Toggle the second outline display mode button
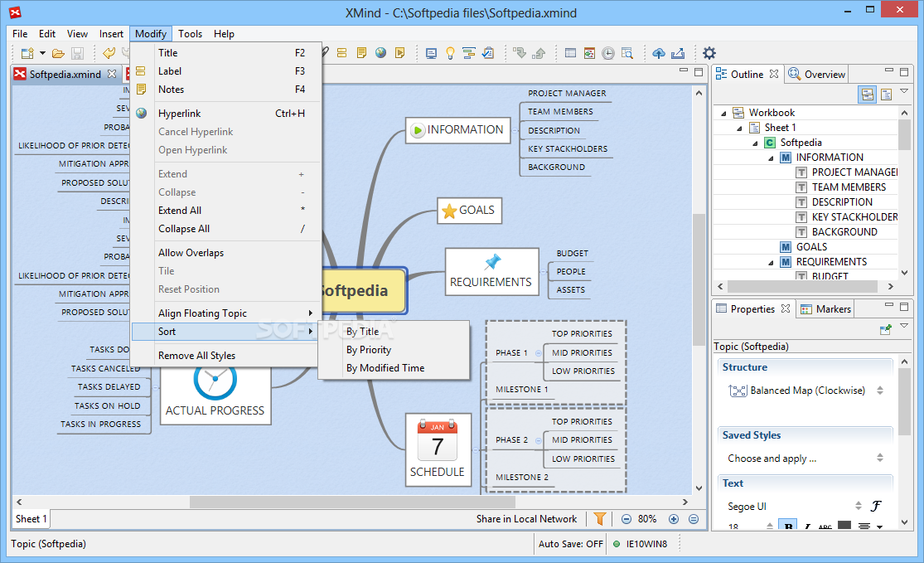This screenshot has height=563, width=924. click(886, 95)
